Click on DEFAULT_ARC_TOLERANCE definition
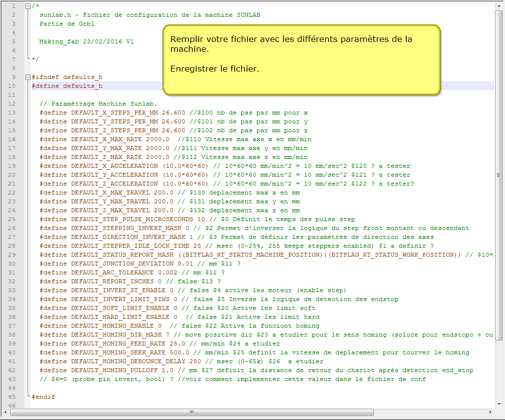The height and width of the screenshot is (420, 505). pyautogui.click(x=112, y=273)
